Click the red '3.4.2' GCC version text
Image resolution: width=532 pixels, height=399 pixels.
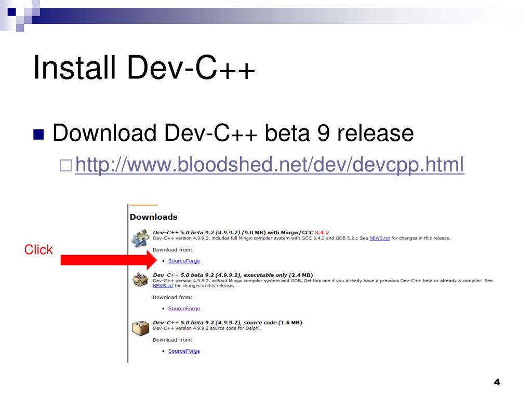click(x=322, y=232)
